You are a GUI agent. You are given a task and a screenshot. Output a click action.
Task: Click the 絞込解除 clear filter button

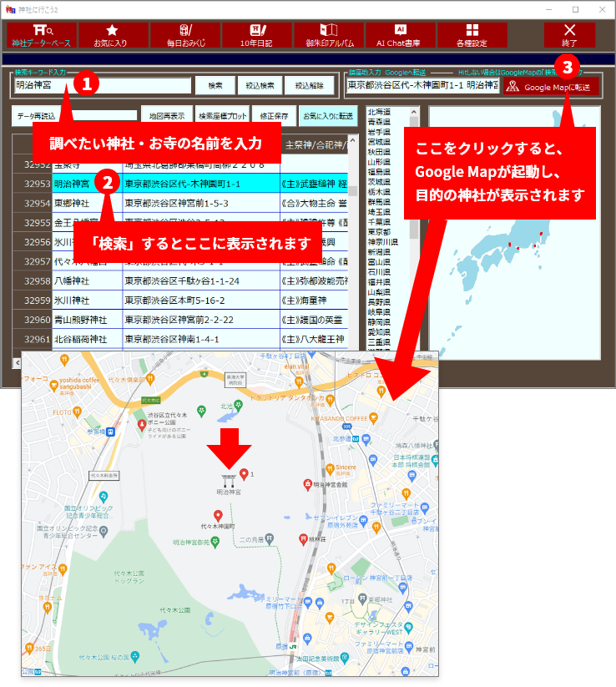click(309, 86)
